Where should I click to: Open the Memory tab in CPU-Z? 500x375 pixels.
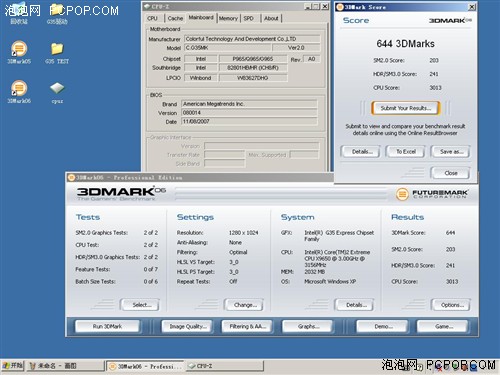(228, 18)
